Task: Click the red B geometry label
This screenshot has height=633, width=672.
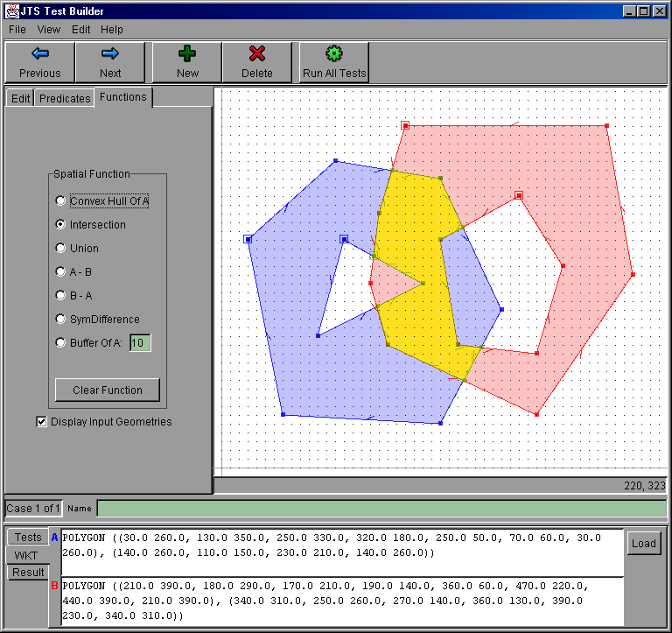Action: click(x=54, y=586)
